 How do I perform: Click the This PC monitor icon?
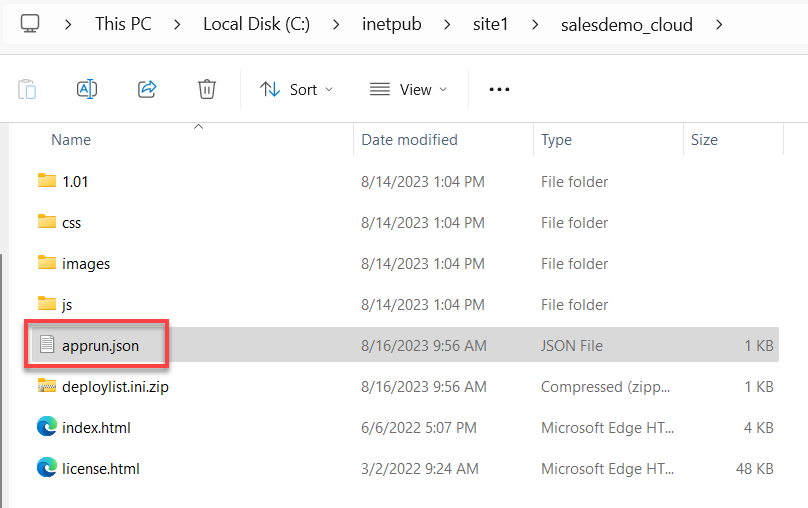tap(30, 24)
